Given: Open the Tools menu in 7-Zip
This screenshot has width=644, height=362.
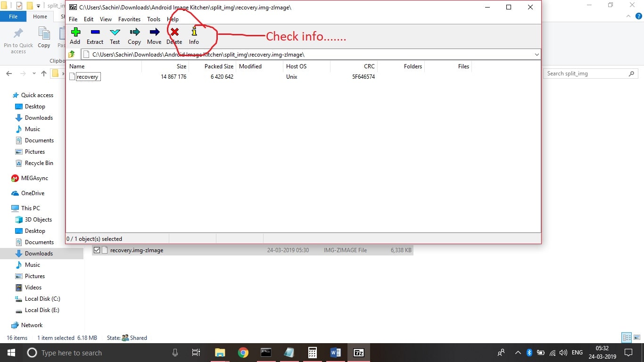Looking at the screenshot, I should tap(154, 19).
